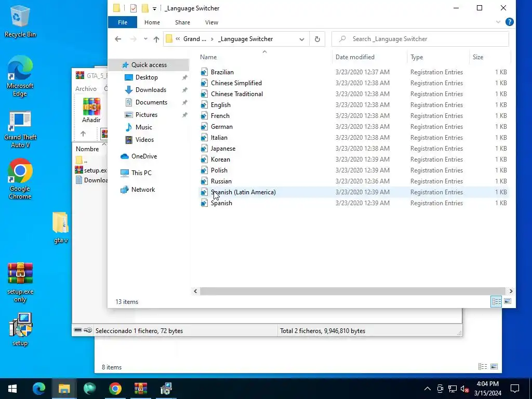Viewport: 532px width, 399px height.
Task: Select the Spanish (Latin America) file
Action: click(354, 192)
